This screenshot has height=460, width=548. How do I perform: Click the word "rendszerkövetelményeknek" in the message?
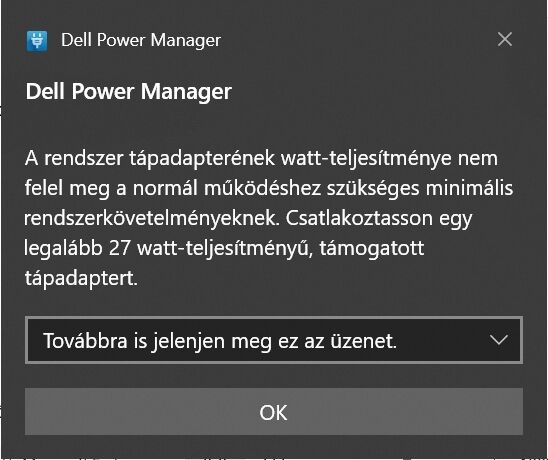coord(151,218)
